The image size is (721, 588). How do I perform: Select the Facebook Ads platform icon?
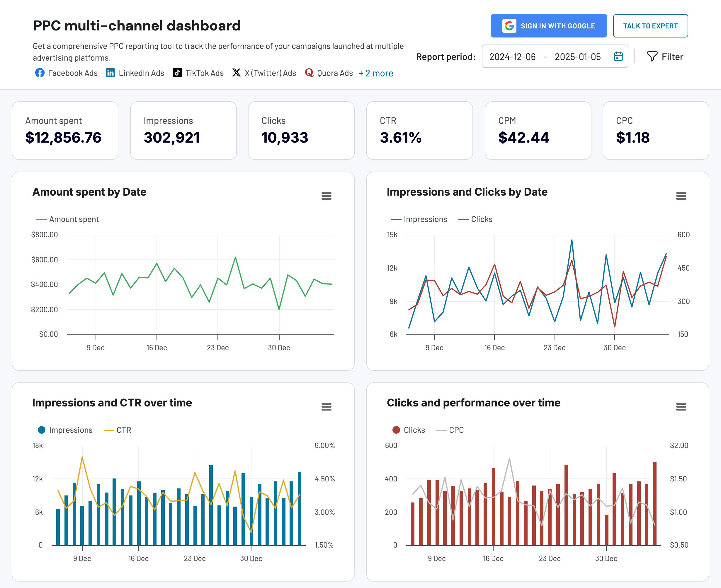40,73
